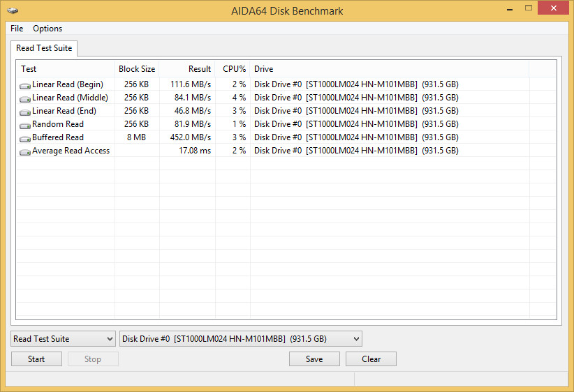Click the Buffered Read drive icon
Image resolution: width=574 pixels, height=392 pixels.
[25, 138]
